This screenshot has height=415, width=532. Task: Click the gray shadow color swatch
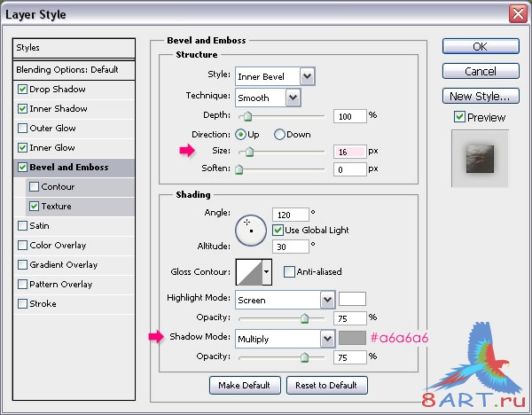coord(352,339)
